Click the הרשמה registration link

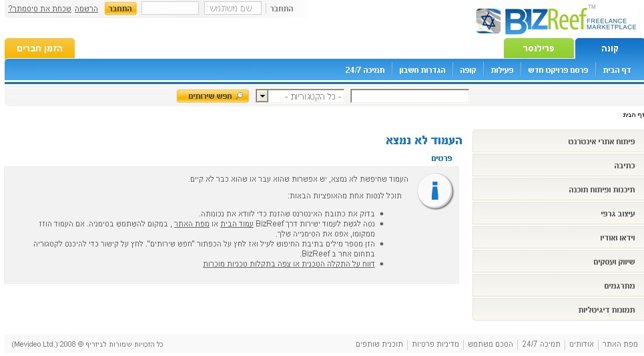click(86, 9)
